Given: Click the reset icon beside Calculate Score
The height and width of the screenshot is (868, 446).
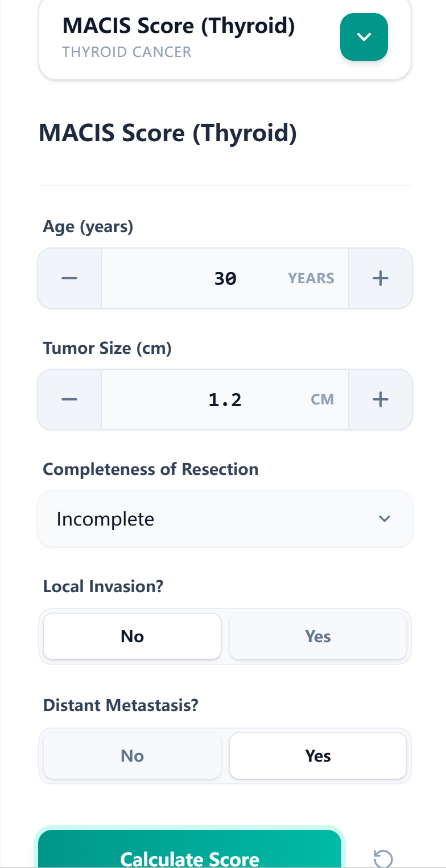Looking at the screenshot, I should click(x=383, y=858).
